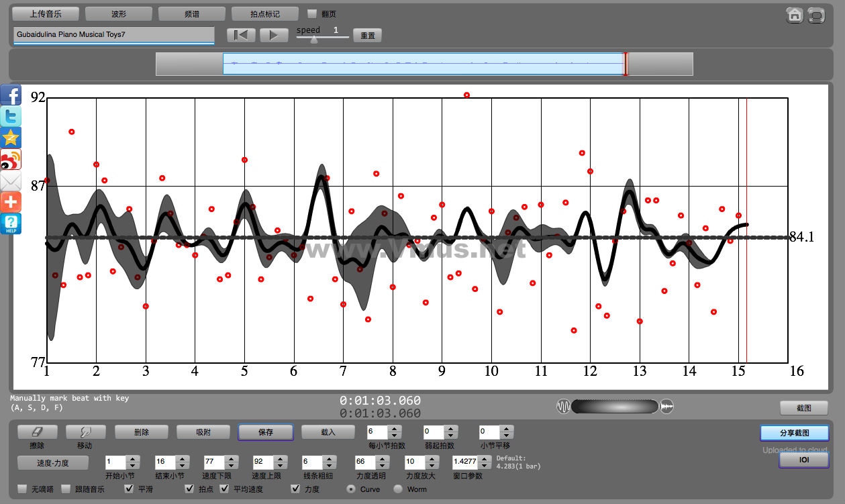Click the Weibo share icon

[11, 159]
